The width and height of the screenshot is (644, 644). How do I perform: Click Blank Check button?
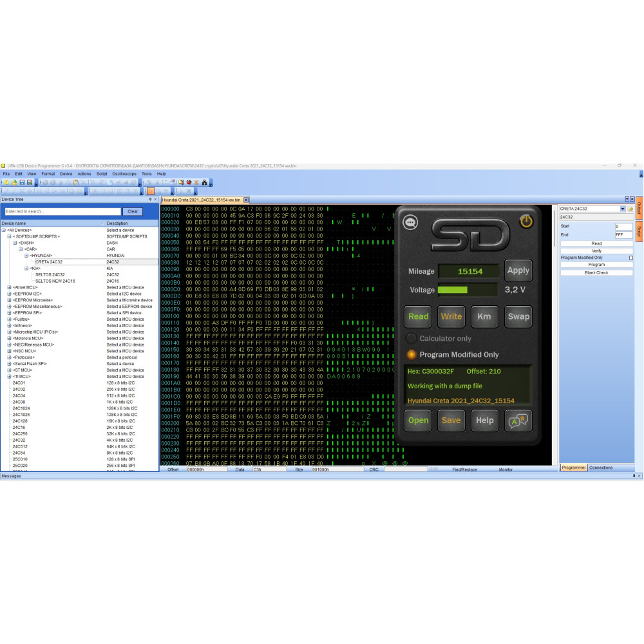(x=596, y=272)
